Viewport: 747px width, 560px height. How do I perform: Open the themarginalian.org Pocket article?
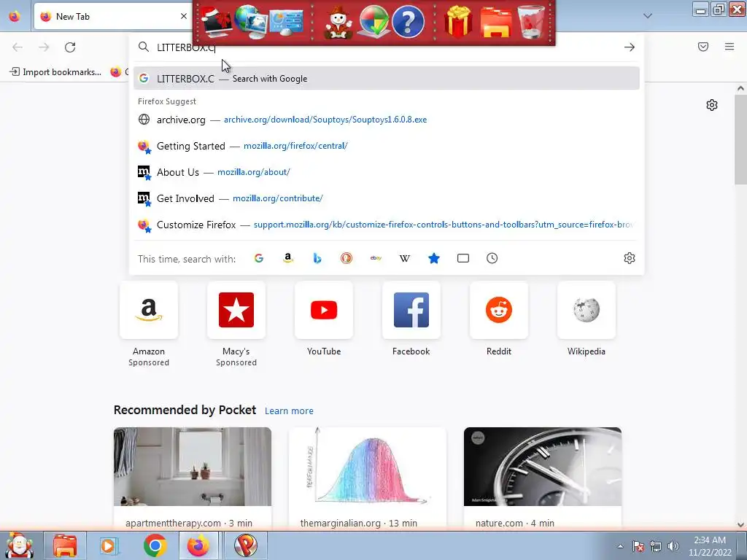(x=368, y=478)
